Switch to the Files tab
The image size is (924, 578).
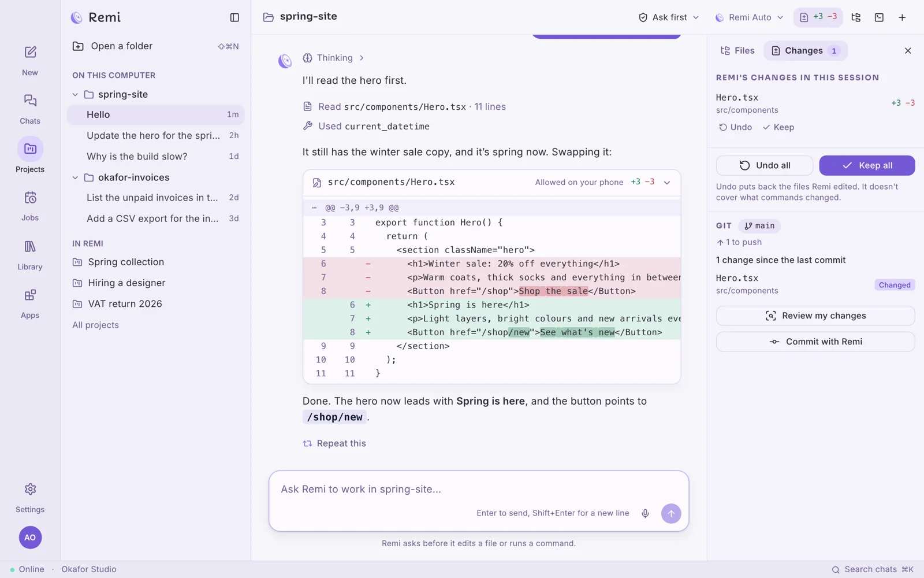tap(737, 51)
